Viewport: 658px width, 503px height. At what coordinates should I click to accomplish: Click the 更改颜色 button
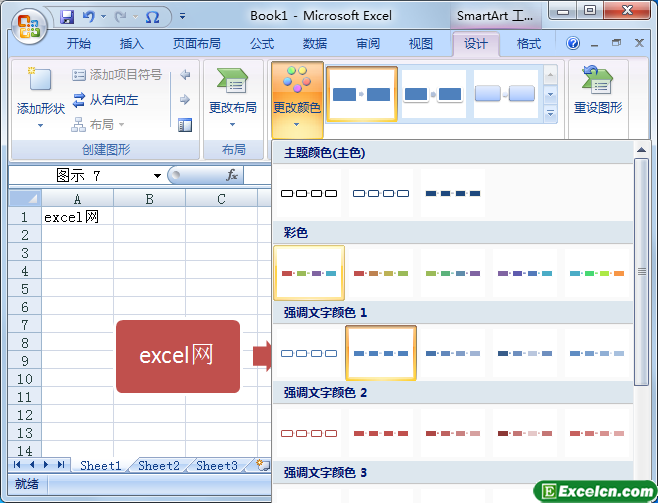pos(297,100)
